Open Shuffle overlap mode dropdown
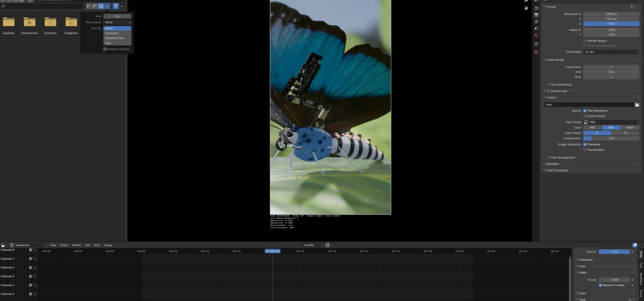 tap(313, 245)
